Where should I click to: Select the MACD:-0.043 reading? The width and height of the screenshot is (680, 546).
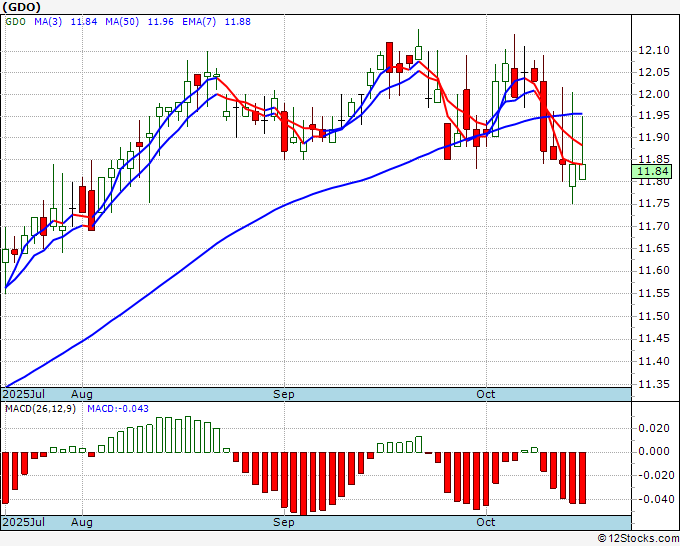click(x=118, y=409)
